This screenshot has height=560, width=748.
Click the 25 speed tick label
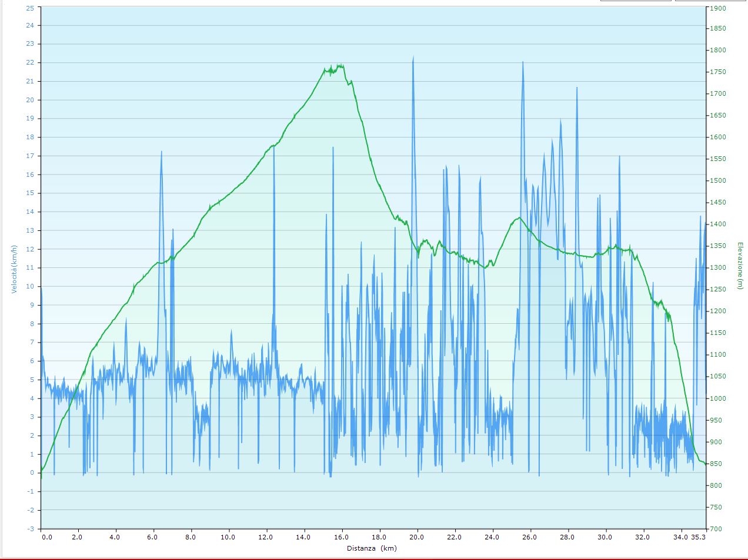tap(30, 8)
